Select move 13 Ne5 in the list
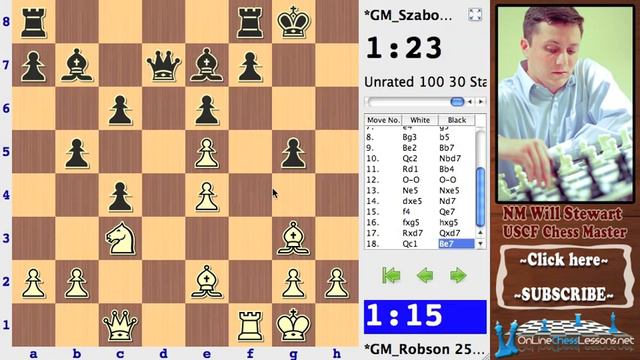 [x=410, y=191]
